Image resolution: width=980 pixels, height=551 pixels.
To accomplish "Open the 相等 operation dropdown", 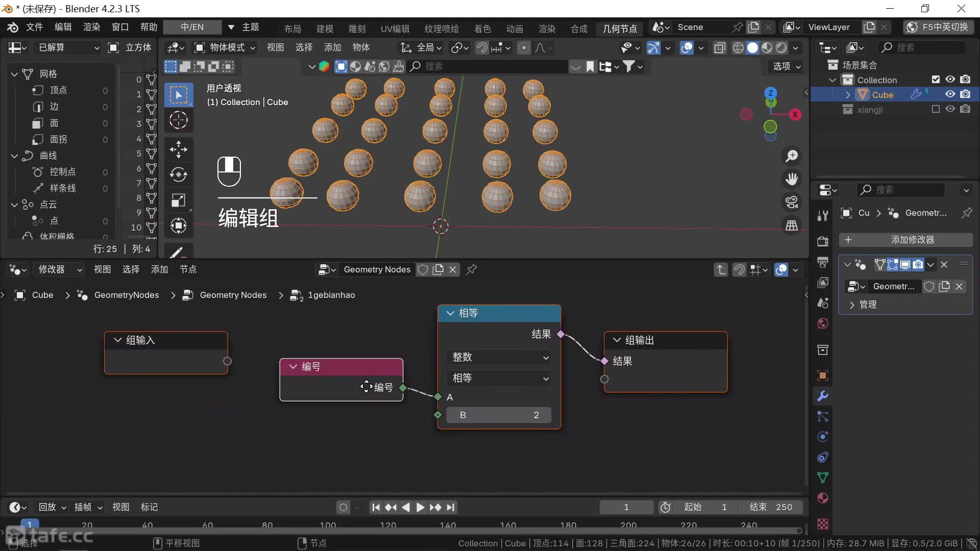I will 499,378.
